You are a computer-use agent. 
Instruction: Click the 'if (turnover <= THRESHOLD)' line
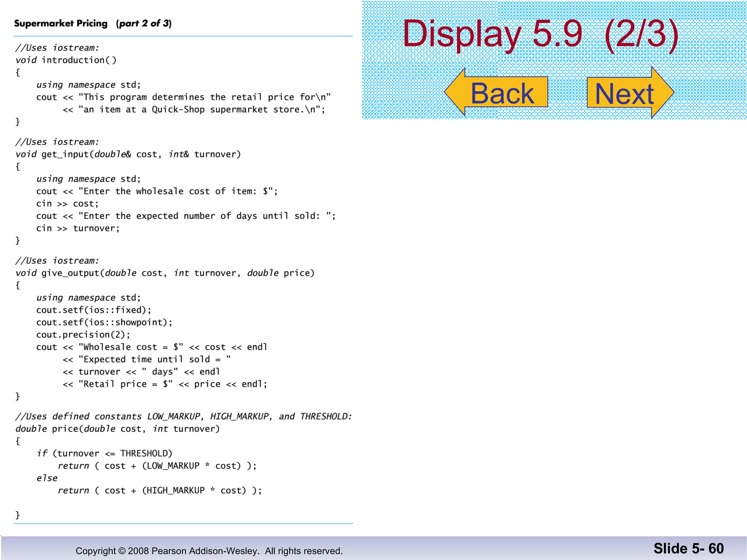(x=104, y=454)
